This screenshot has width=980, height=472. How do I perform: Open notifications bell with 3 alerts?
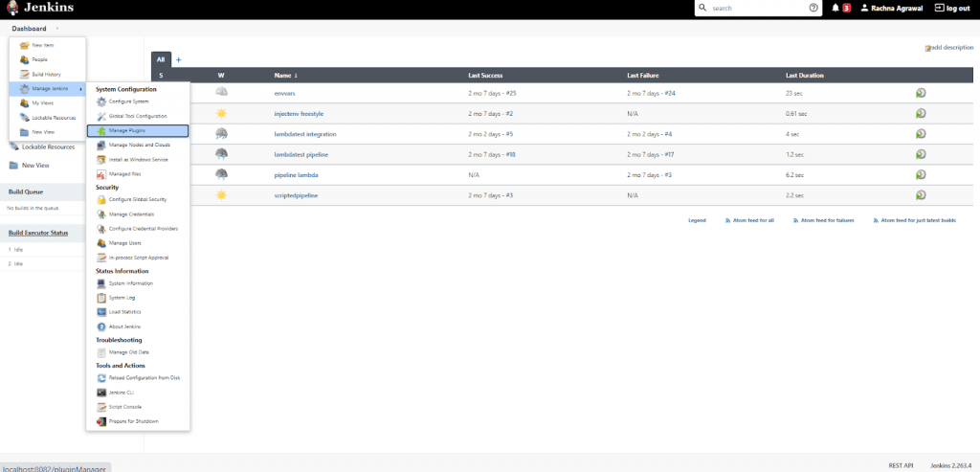841,8
